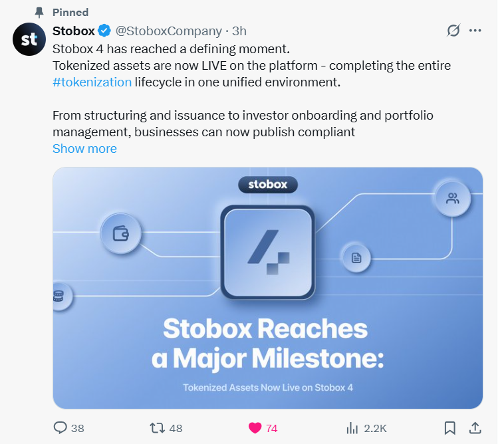The height and width of the screenshot is (444, 504).
Task: Click the pushpin icon beside Pinned
Action: pyautogui.click(x=39, y=12)
